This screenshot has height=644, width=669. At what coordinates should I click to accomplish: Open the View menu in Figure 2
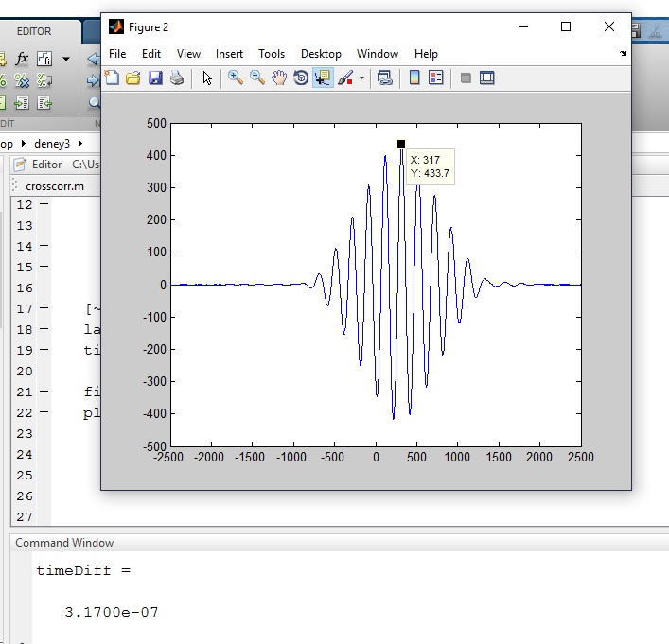click(x=188, y=54)
